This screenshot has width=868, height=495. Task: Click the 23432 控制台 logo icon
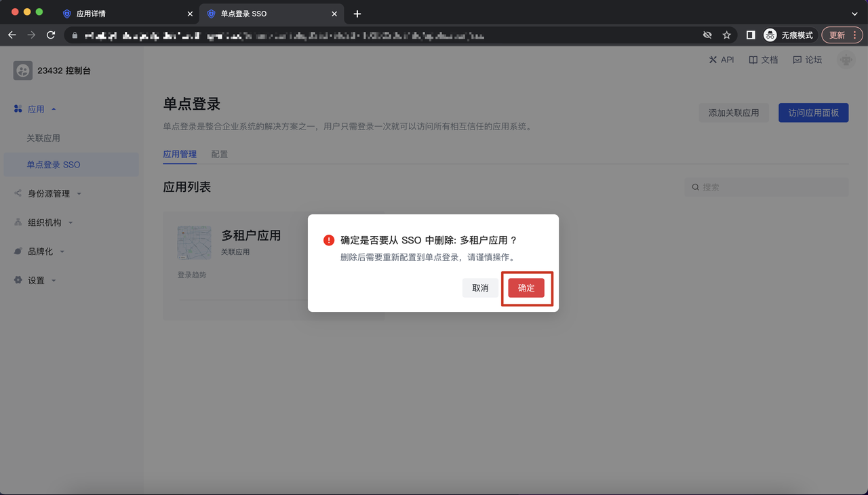(x=23, y=71)
